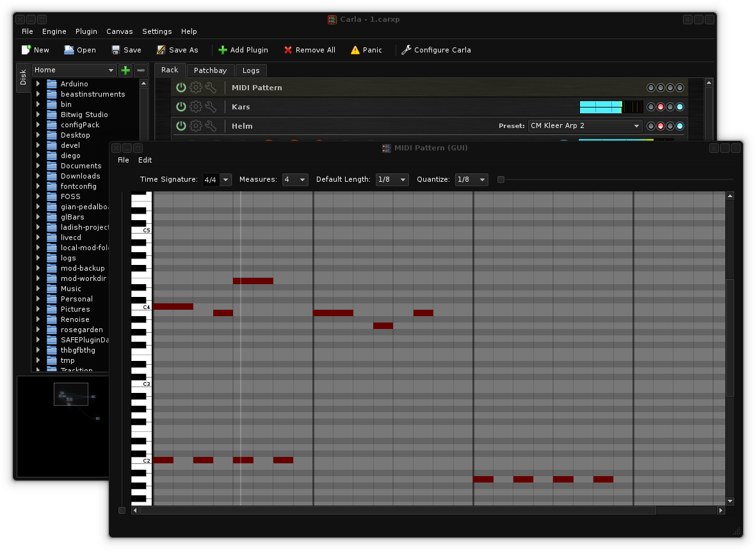
Task: Open the gear settings for Kars plugin
Action: [x=196, y=107]
